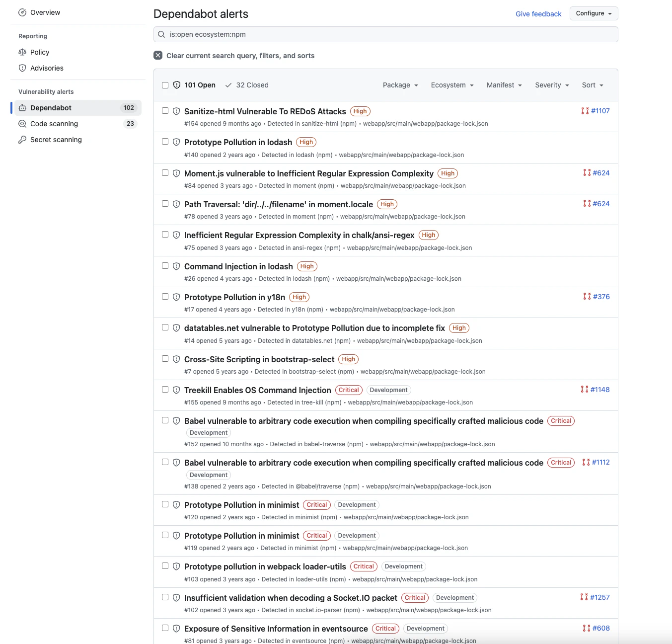Open the Package filter dropdown

[400, 85]
